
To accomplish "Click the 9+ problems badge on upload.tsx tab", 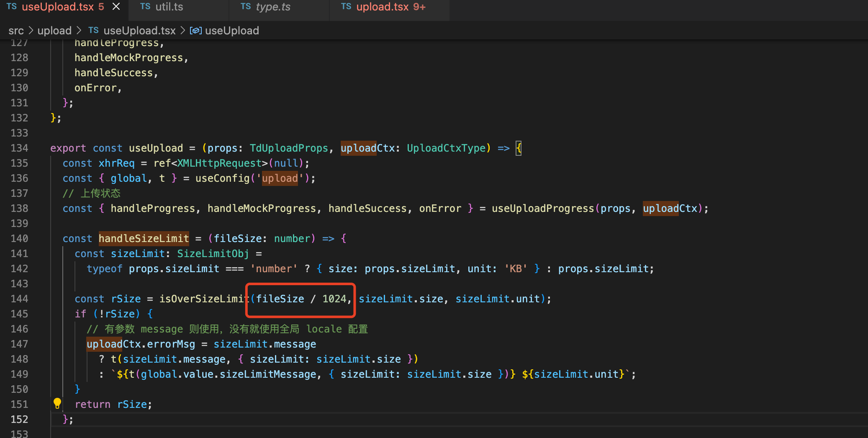I will coord(418,7).
